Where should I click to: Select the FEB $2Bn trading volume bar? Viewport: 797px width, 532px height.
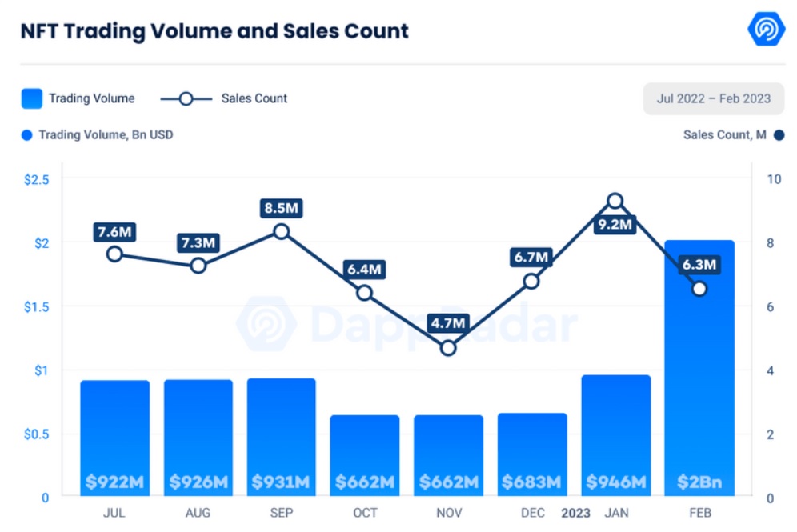coord(699,368)
